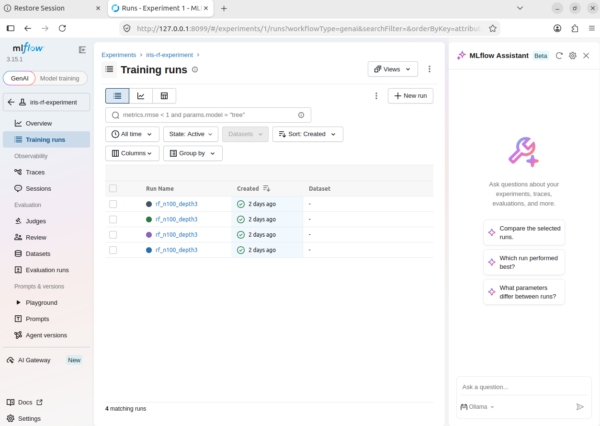Switch to list view of runs

(x=117, y=96)
